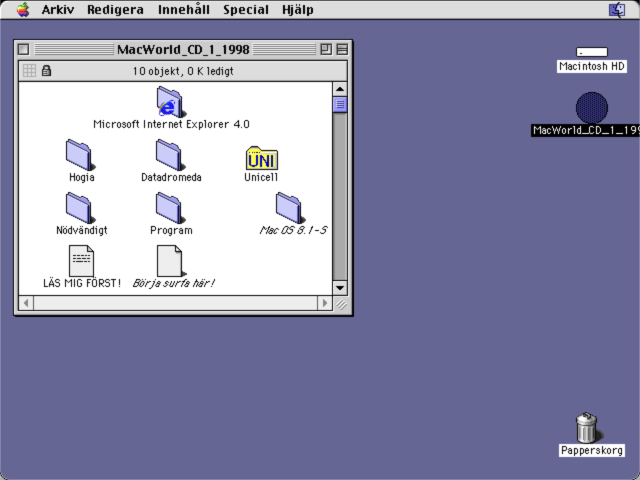The width and height of the screenshot is (640, 480).
Task: Select the LÄS MIG FÖRST! document icon
Action: (x=81, y=261)
